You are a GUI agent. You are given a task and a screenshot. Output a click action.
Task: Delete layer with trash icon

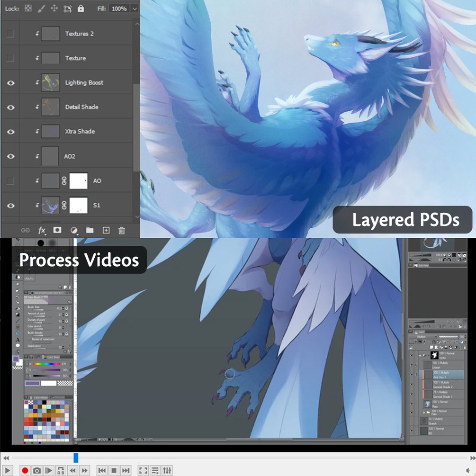coord(121,230)
